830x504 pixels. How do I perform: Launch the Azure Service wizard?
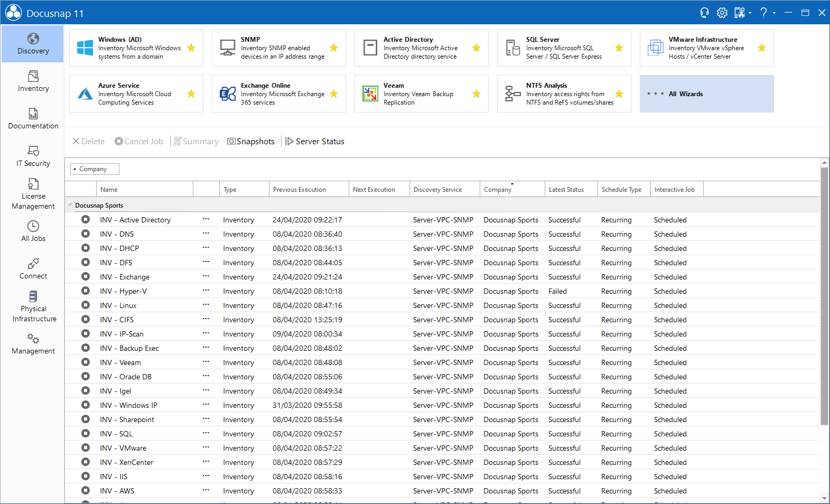click(x=136, y=94)
